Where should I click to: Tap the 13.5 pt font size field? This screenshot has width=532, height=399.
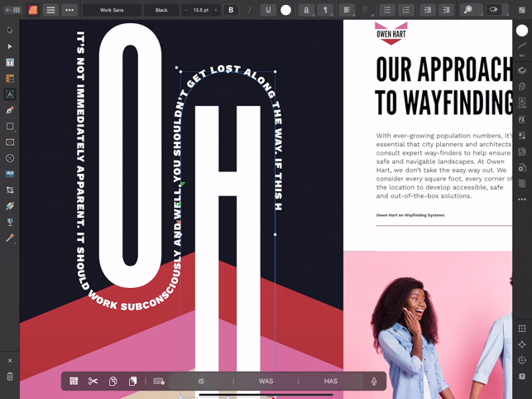[x=201, y=10]
